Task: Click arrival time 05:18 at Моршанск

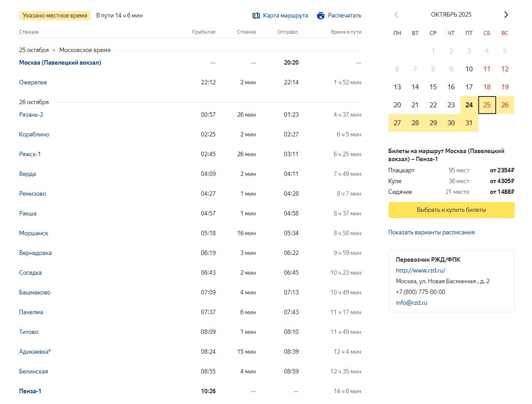Action: [x=208, y=233]
